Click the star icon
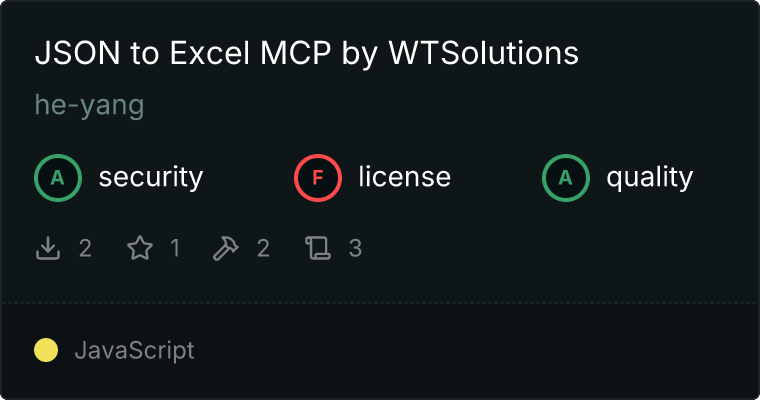This screenshot has height=400, width=760. [140, 248]
